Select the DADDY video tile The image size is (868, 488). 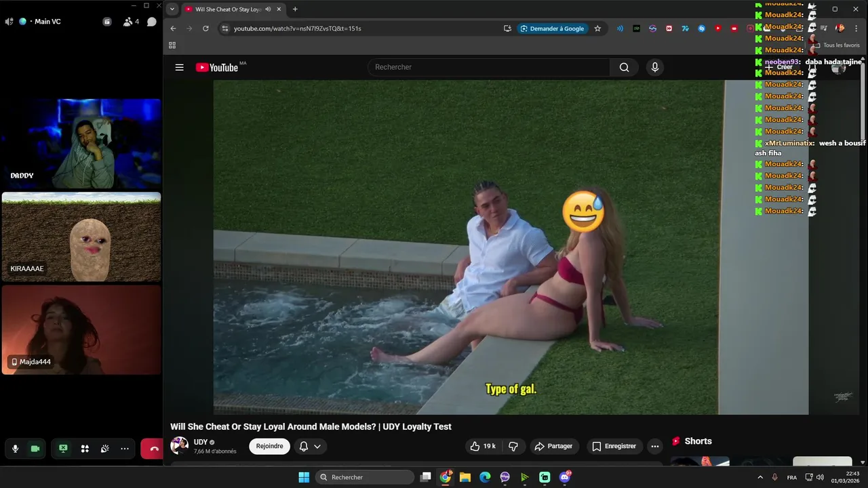point(81,144)
